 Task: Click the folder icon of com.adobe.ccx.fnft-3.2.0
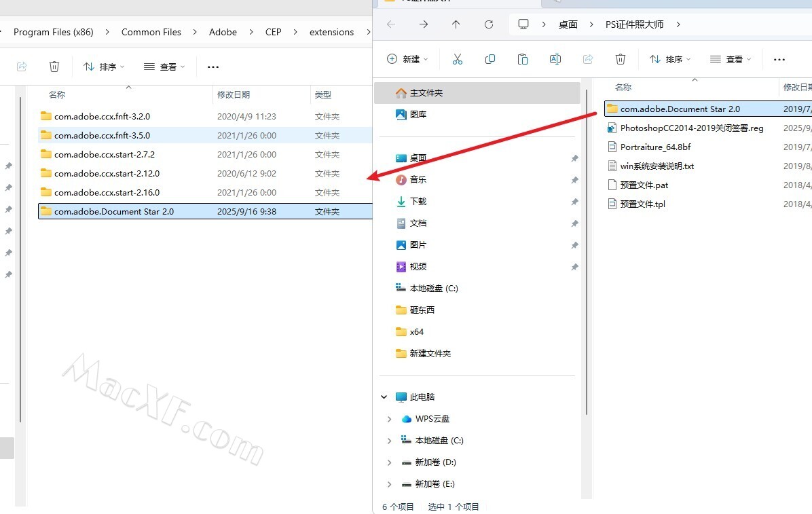(46, 116)
